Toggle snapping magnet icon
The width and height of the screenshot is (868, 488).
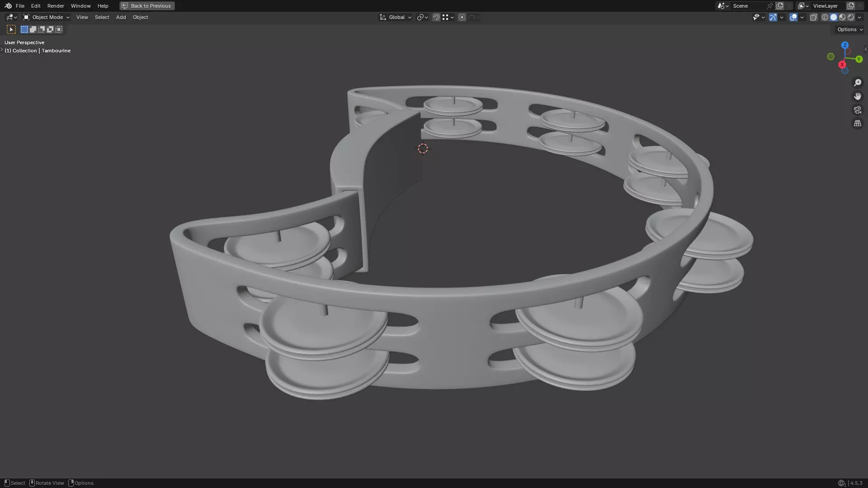click(x=436, y=17)
